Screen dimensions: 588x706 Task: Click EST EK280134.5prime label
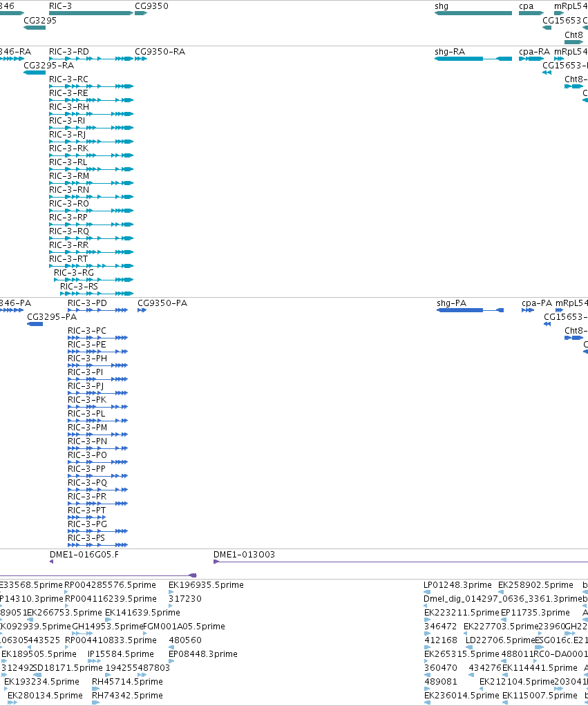(45, 695)
